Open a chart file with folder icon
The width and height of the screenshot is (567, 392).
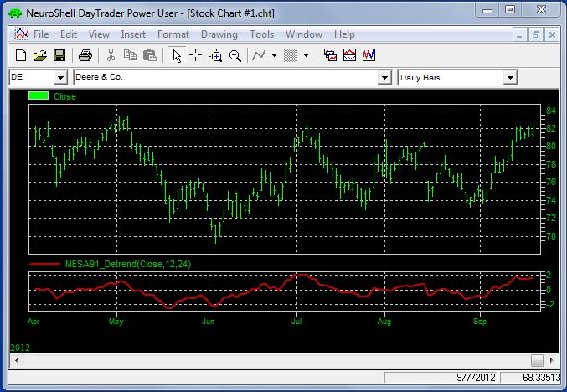[x=39, y=55]
